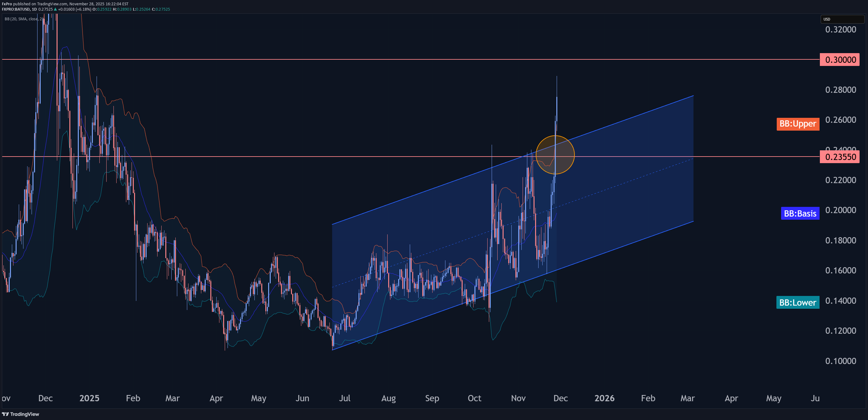The height and width of the screenshot is (420, 868).
Task: Click the 1D timeframe label in header
Action: (x=34, y=9)
